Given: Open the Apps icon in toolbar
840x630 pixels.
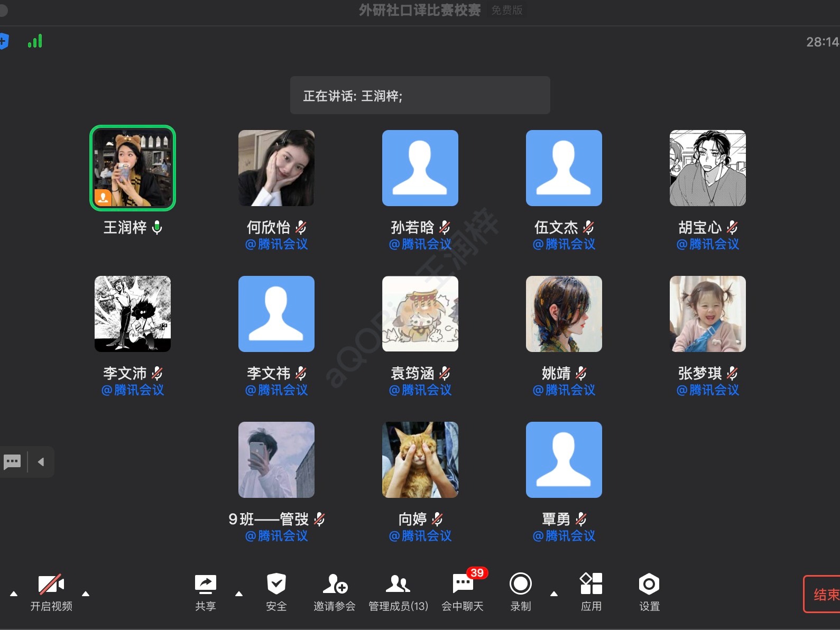Looking at the screenshot, I should pyautogui.click(x=591, y=585).
